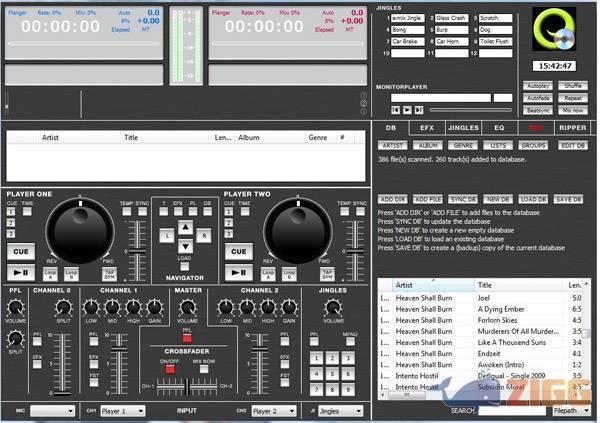Viewport: 600px width, 423px height.
Task: Switch to the EFX tab
Action: (x=427, y=128)
